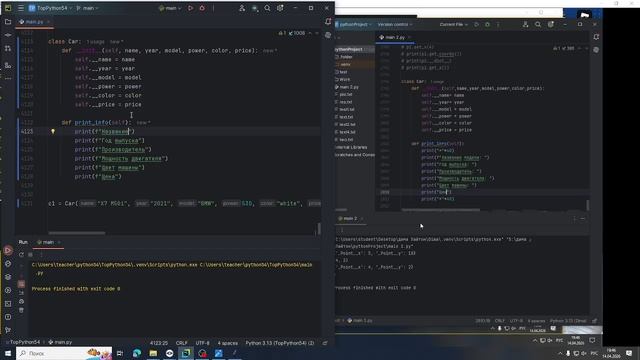Expand External Libraries in right tree

click(x=351, y=147)
